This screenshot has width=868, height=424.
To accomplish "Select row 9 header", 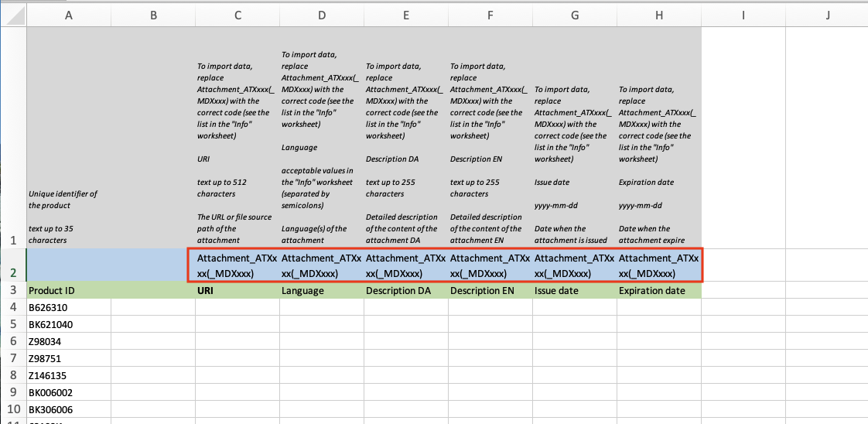I will coord(15,393).
